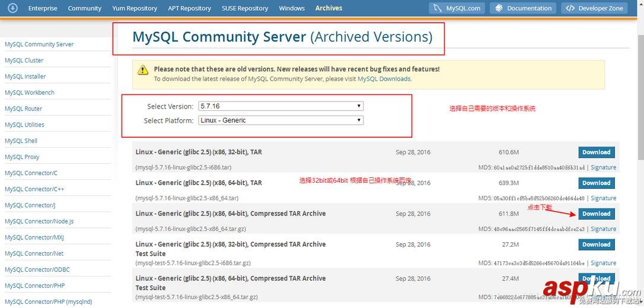644x308 pixels.
Task: Download the 32-bit TAR (610.6M)
Action: (x=597, y=152)
